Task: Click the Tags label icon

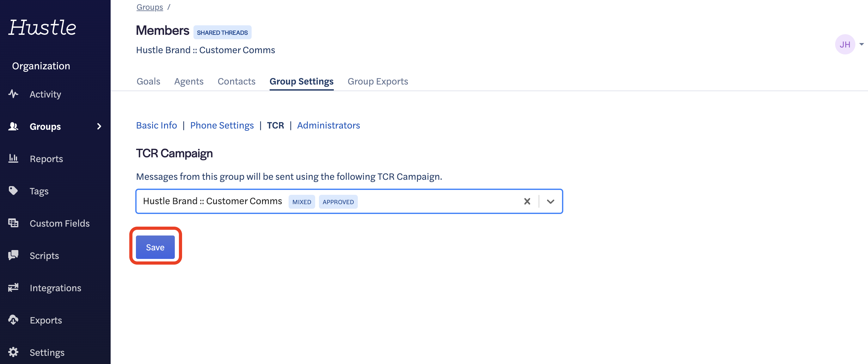Action: 13,191
